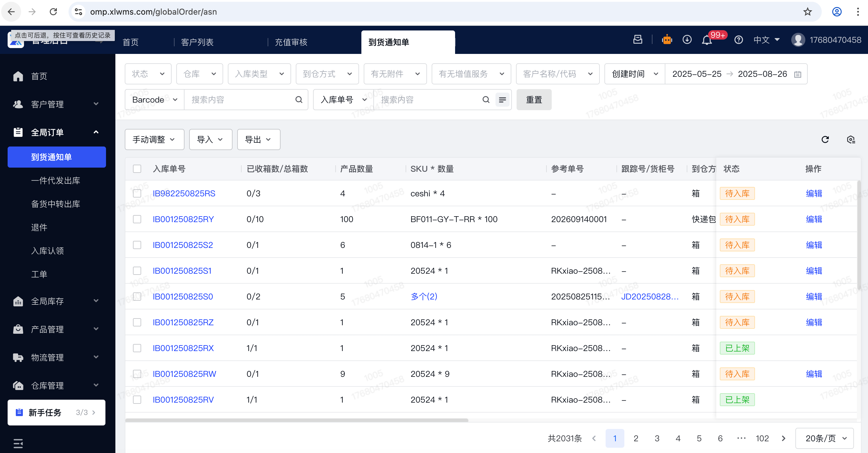The image size is (868, 453).
Task: Check the row IB001250825S1
Action: click(x=137, y=271)
